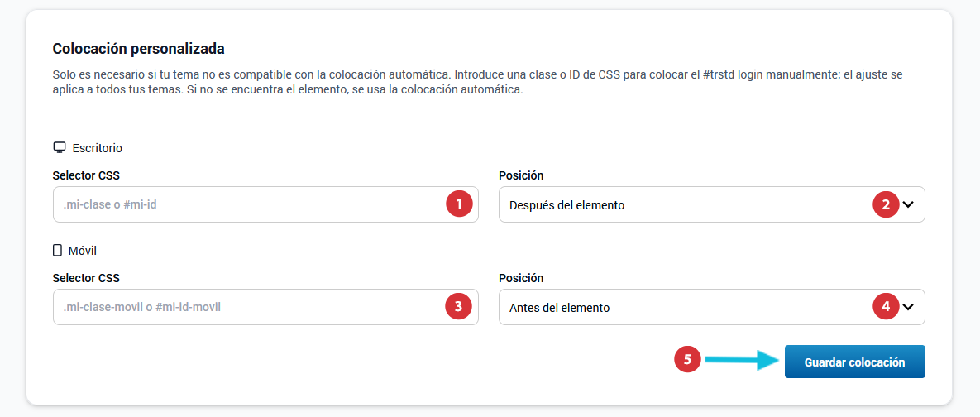Viewport: 980px width, 417px height.
Task: Click the red badge numbered 2
Action: [886, 204]
